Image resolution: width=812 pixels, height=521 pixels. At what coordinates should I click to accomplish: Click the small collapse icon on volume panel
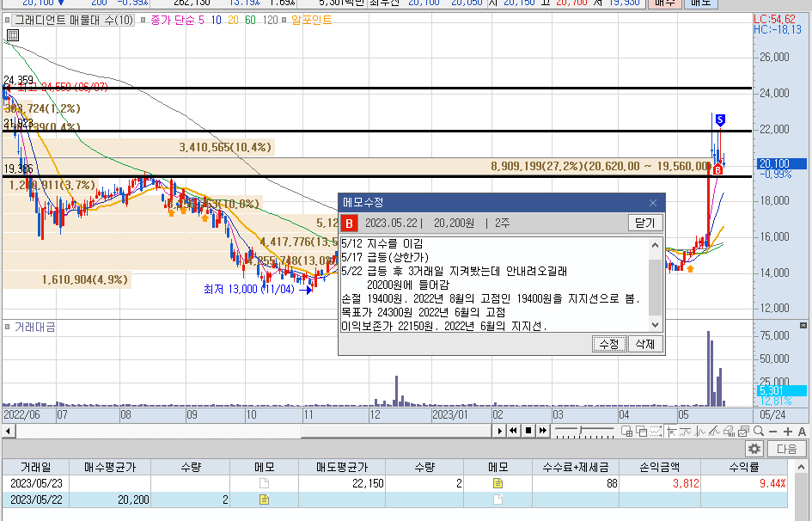803,325
